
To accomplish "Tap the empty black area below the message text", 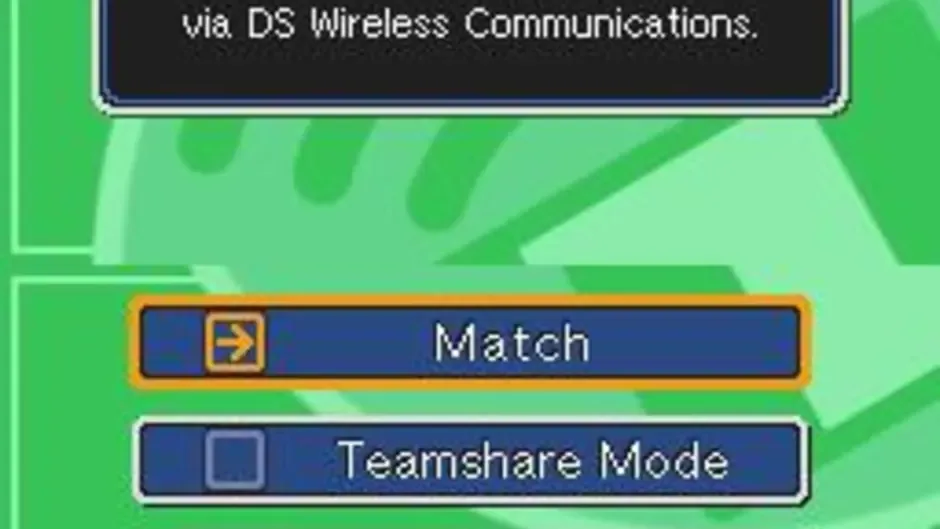I will 471,72.
